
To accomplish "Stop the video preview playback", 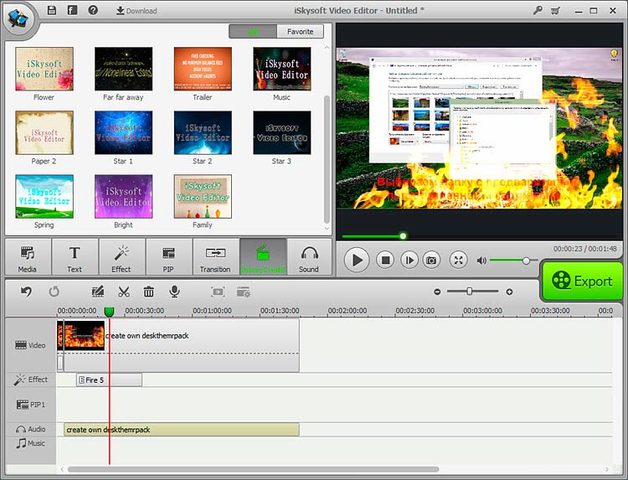I will click(x=384, y=260).
